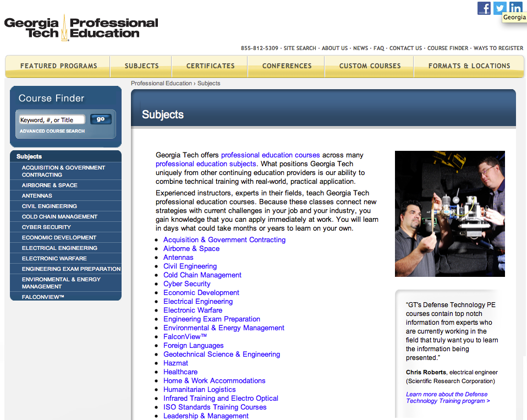Open the News top link
Screen dimensions: 527x420
tap(361, 48)
